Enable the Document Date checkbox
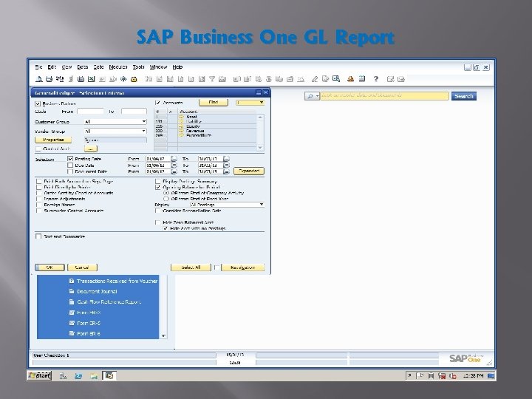This screenshot has height=399, width=532. tap(70, 171)
